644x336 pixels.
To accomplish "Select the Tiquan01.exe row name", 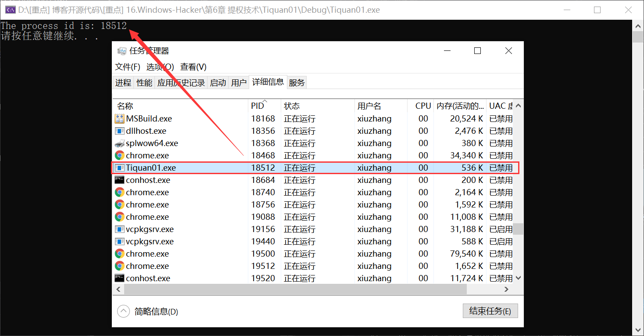I will [x=151, y=168].
